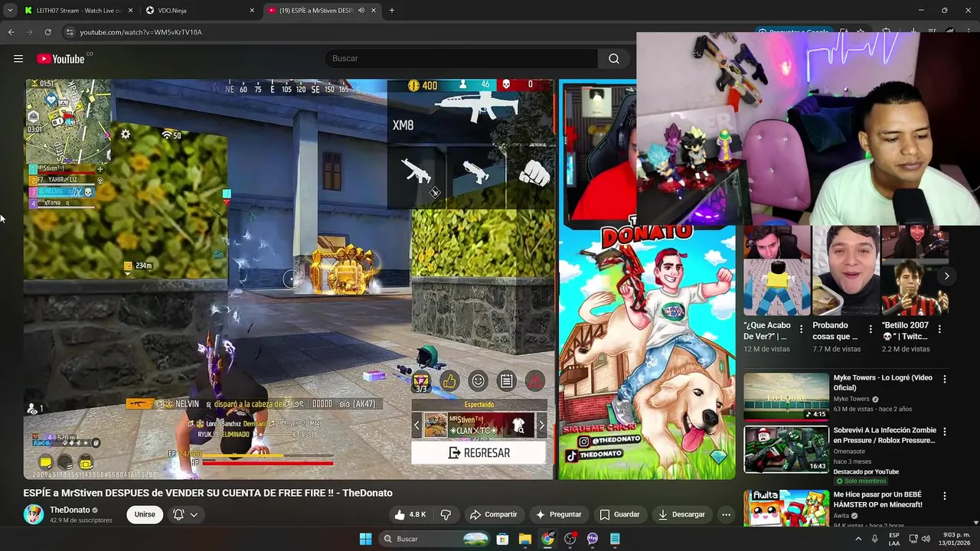Click the in-game minimap

click(68, 121)
